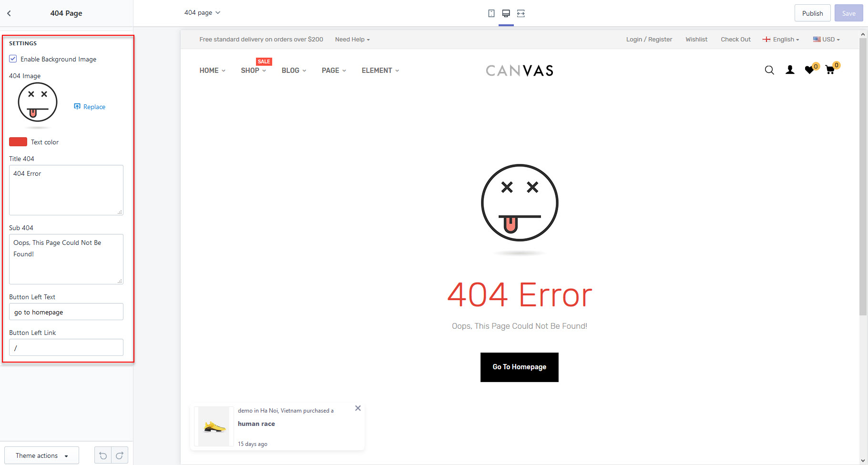Image resolution: width=868 pixels, height=465 pixels.
Task: Click the Button Left Link field
Action: pyautogui.click(x=66, y=347)
